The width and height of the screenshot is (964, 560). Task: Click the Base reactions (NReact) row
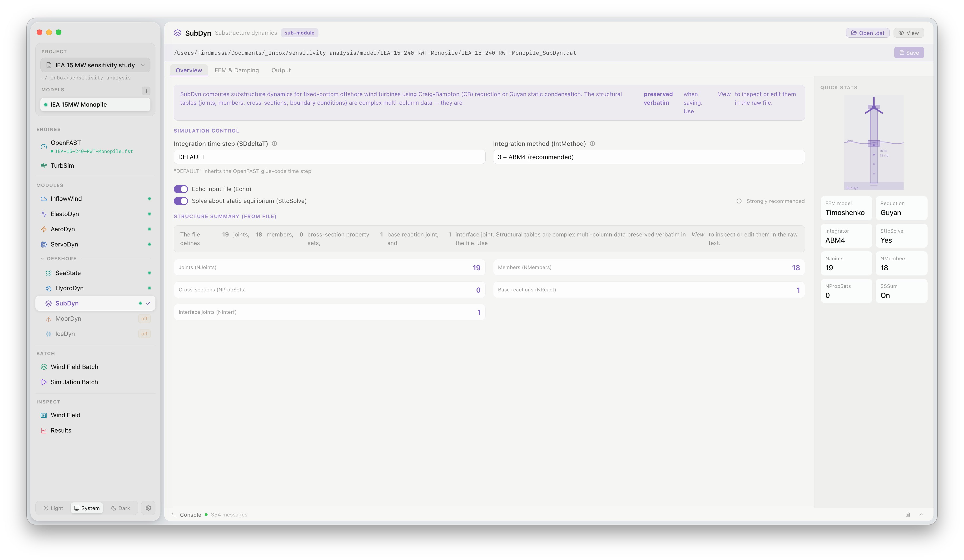[649, 290]
